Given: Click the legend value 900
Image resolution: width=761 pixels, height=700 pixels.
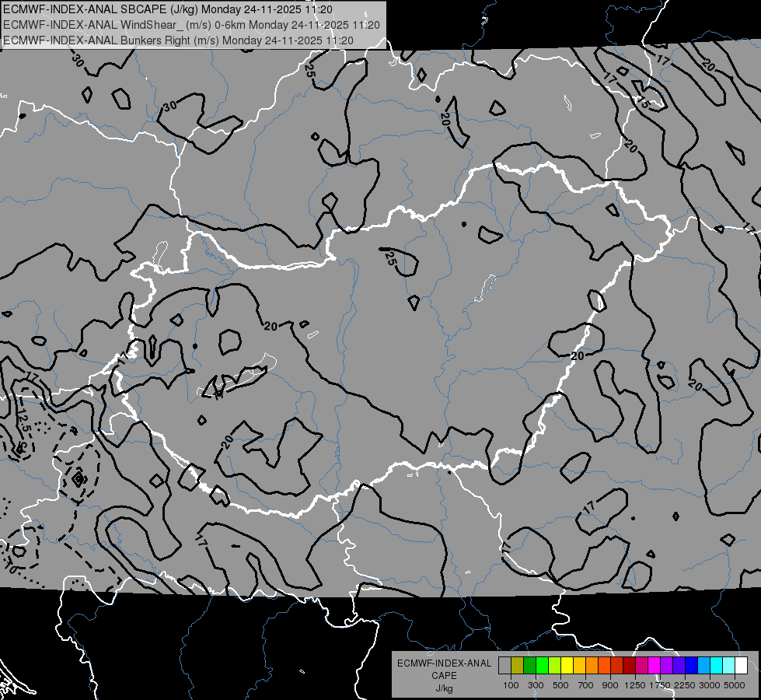Looking at the screenshot, I should click(610, 685).
